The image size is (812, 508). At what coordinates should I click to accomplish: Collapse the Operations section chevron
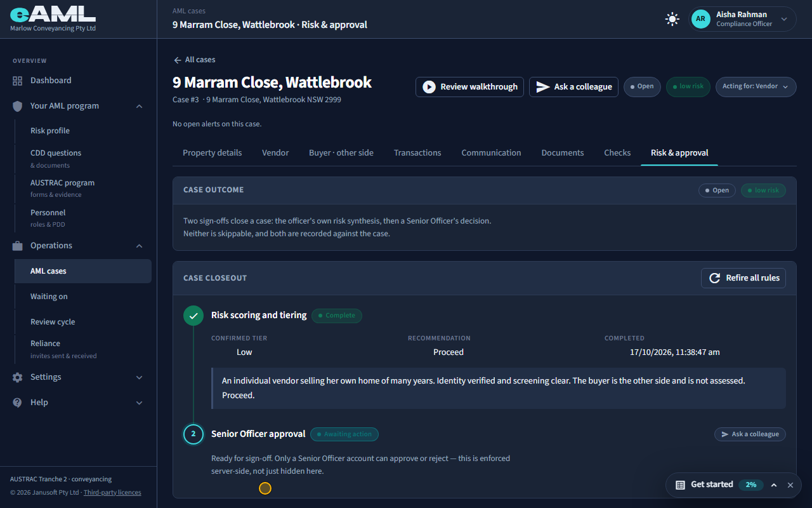point(140,246)
